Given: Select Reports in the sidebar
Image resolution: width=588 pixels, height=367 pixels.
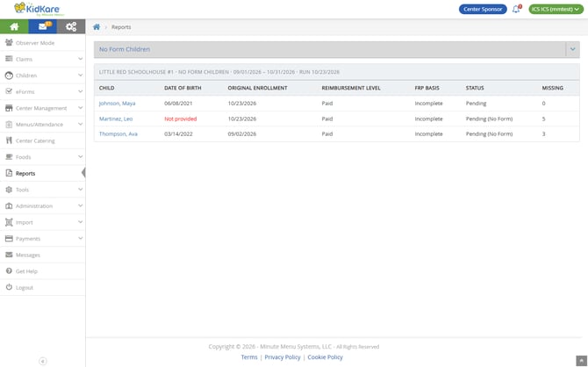Looking at the screenshot, I should pos(43,173).
